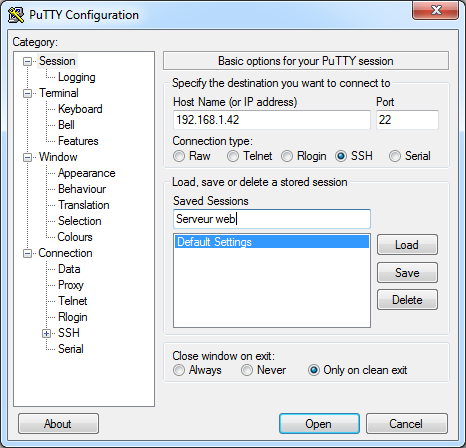This screenshot has height=448, width=466.
Task: Click the Saved Sessions name field
Action: [272, 219]
